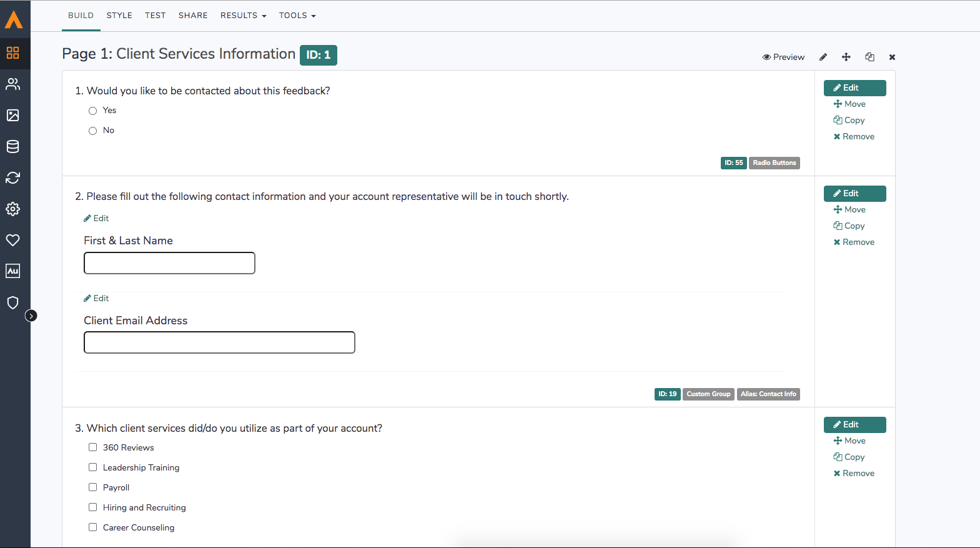Copy question 3 about client services
This screenshot has width=980, height=548.
(x=849, y=457)
